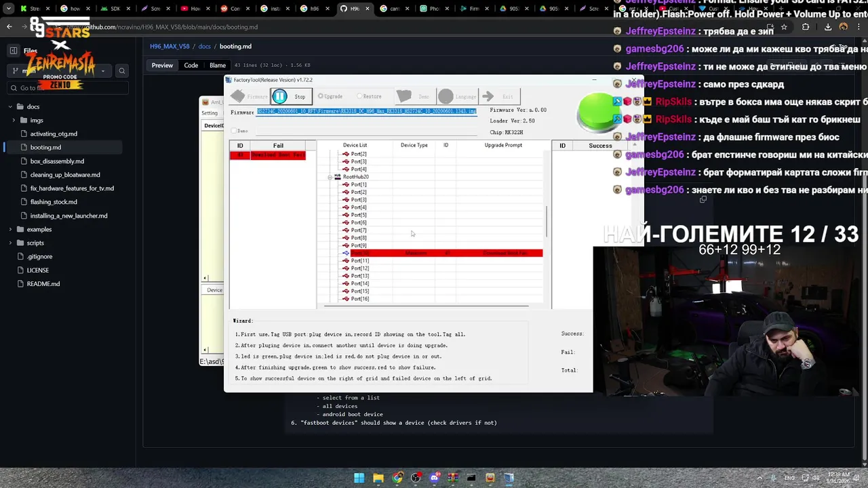The height and width of the screenshot is (488, 868).
Task: Toggle the GitHub Files sidebar panel icon
Action: click(13, 51)
